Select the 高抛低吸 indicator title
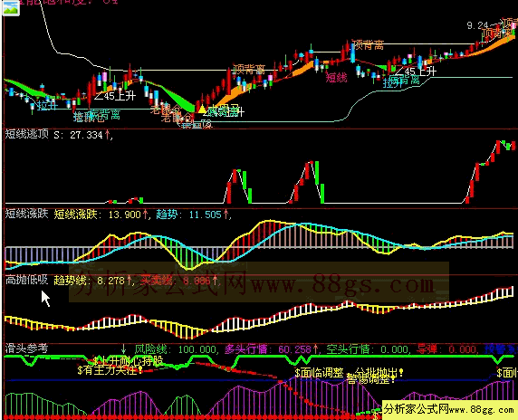The image size is (518, 420). (27, 280)
